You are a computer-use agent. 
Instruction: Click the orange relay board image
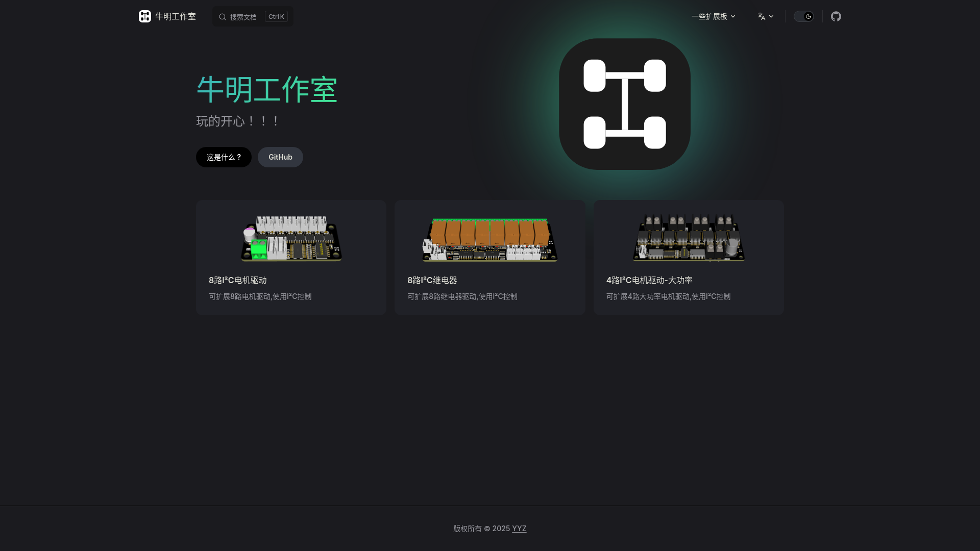pyautogui.click(x=490, y=239)
